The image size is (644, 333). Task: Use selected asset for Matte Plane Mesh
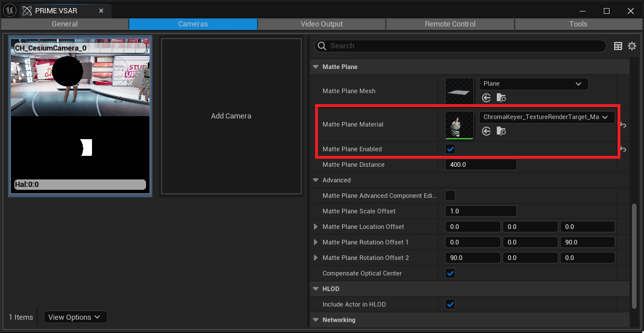[486, 98]
